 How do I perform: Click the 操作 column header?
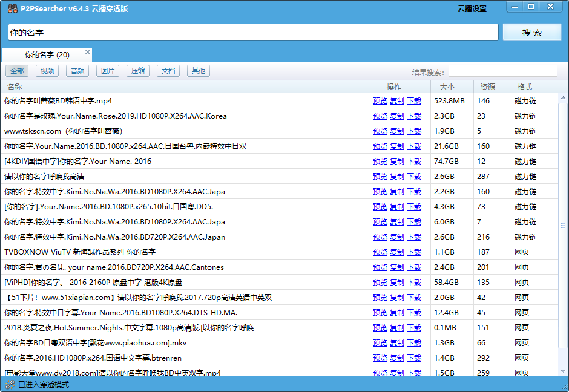tap(399, 87)
